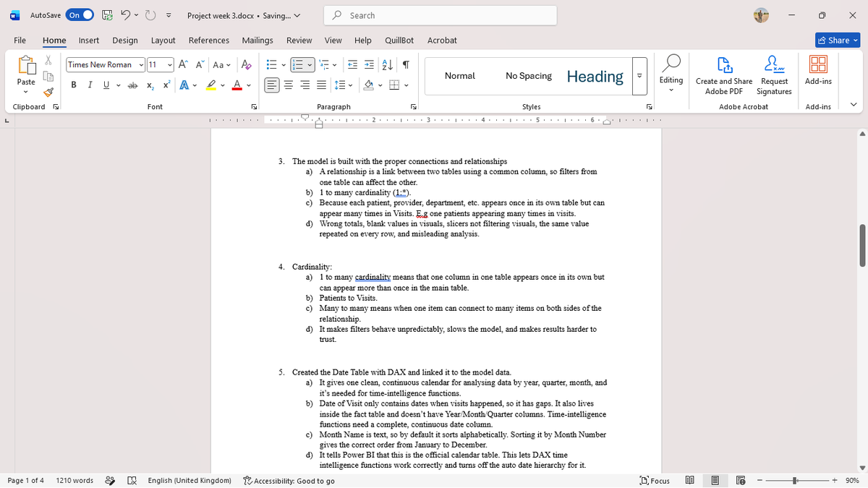This screenshot has width=868, height=488.
Task: Align text left
Action: pos(272,85)
